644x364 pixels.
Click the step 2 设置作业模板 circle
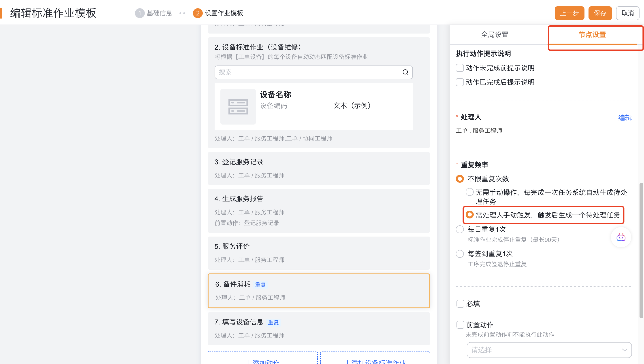[x=198, y=13]
